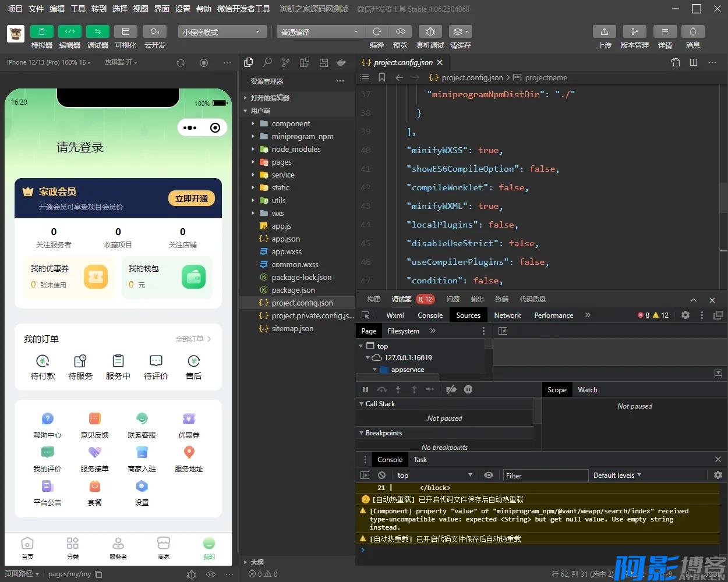The image size is (728, 582).
Task: Toggle hot reload setting in simulator bar
Action: [x=121, y=62]
